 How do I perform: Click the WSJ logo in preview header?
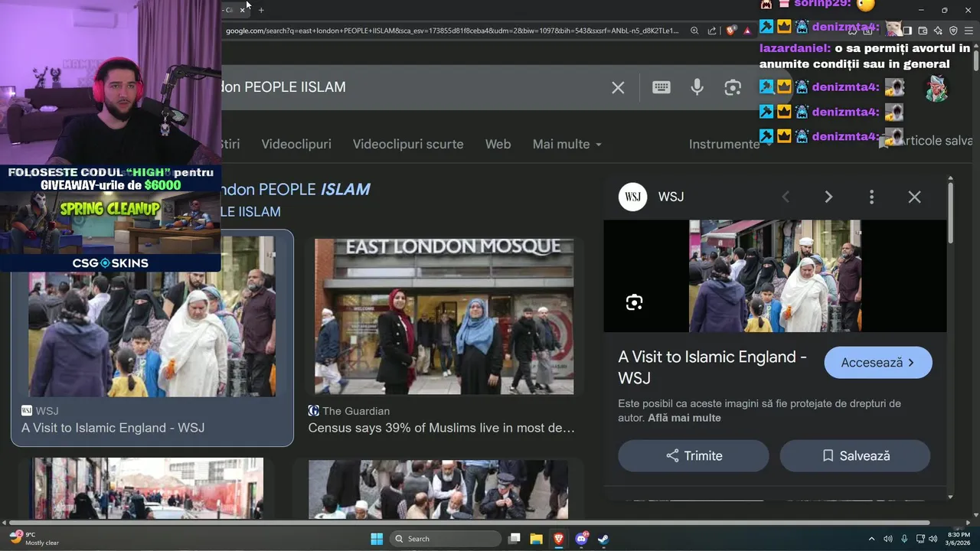[632, 197]
